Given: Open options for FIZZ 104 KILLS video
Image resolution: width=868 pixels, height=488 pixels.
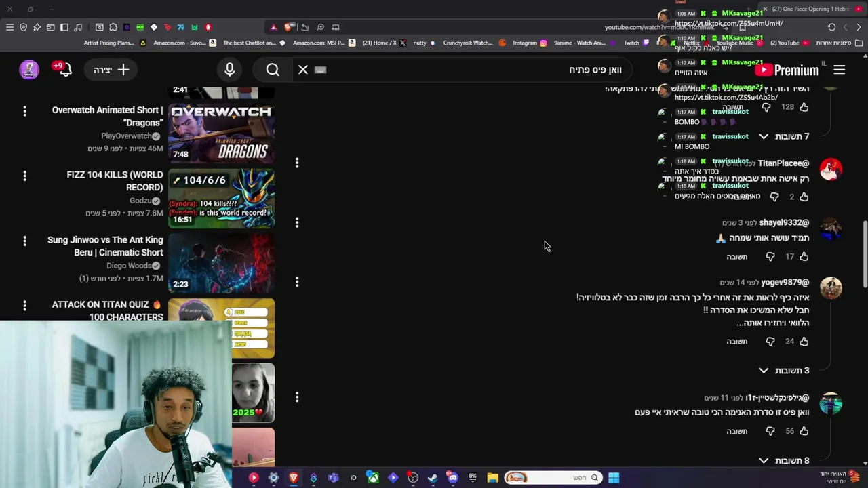Looking at the screenshot, I should [x=24, y=176].
